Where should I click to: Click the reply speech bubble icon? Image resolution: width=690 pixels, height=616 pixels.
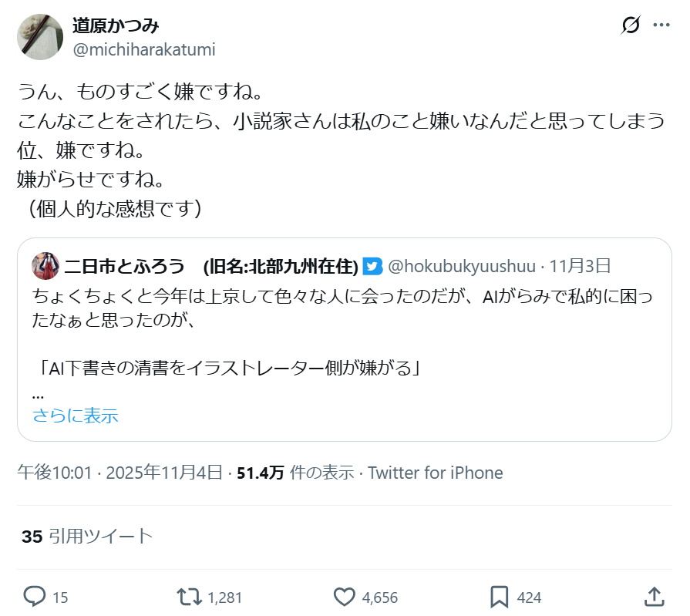[35, 596]
